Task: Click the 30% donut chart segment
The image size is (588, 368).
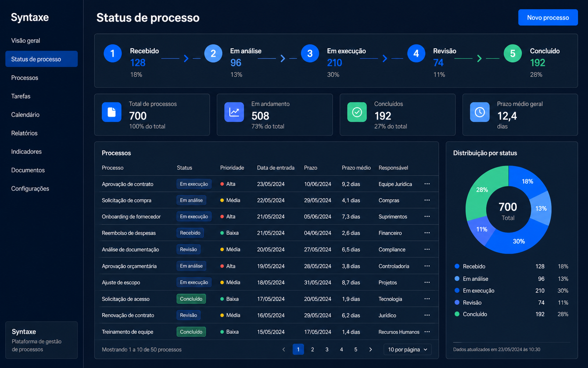Action: coord(519,241)
